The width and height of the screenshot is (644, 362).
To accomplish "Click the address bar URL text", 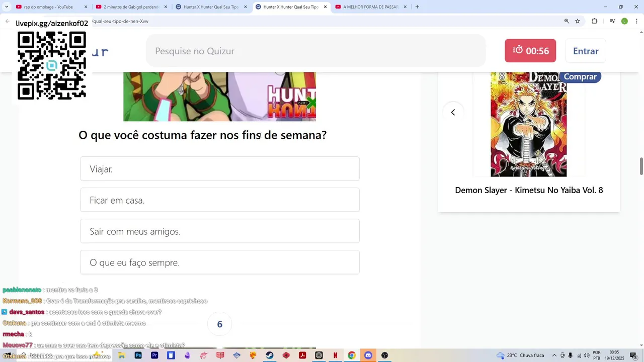I will click(x=120, y=21).
